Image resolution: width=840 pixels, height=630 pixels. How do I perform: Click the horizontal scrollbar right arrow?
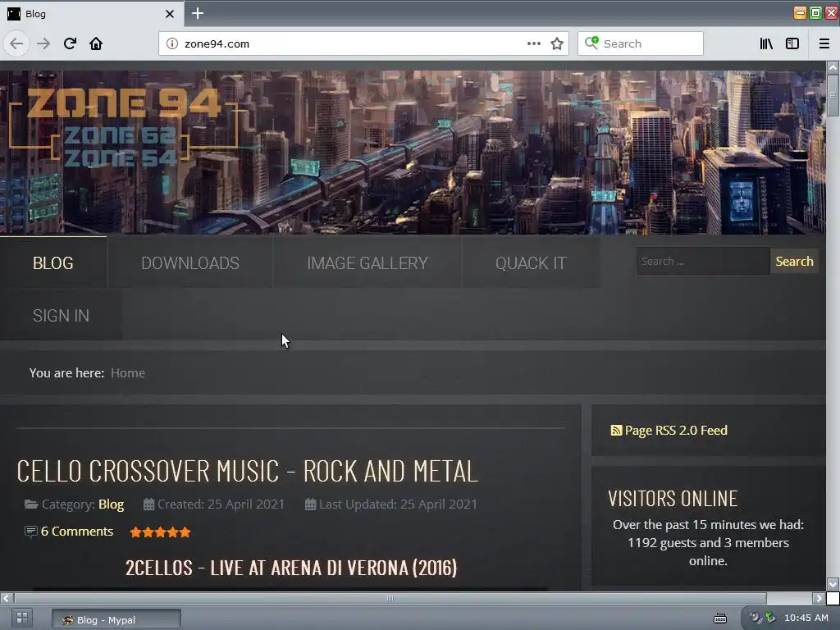pyautogui.click(x=819, y=598)
